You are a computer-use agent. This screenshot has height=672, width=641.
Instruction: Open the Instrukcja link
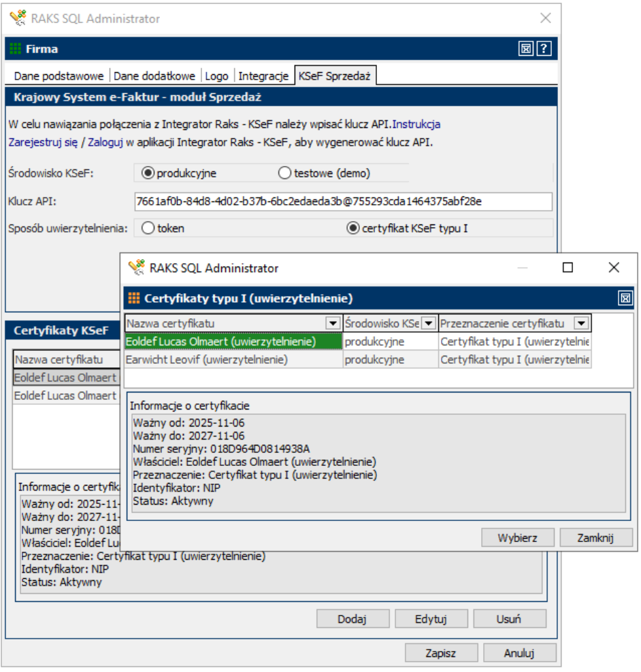416,124
